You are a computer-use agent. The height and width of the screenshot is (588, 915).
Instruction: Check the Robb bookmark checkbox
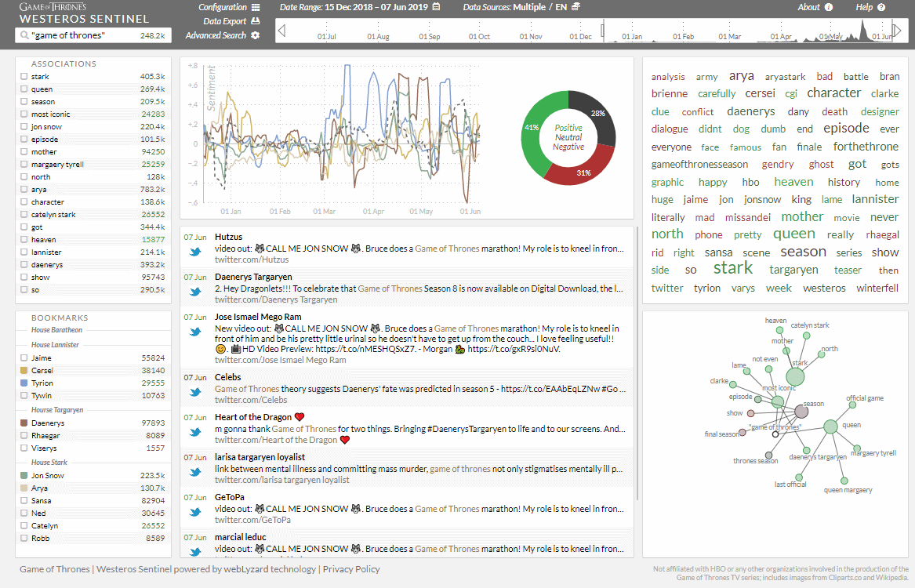click(x=24, y=539)
